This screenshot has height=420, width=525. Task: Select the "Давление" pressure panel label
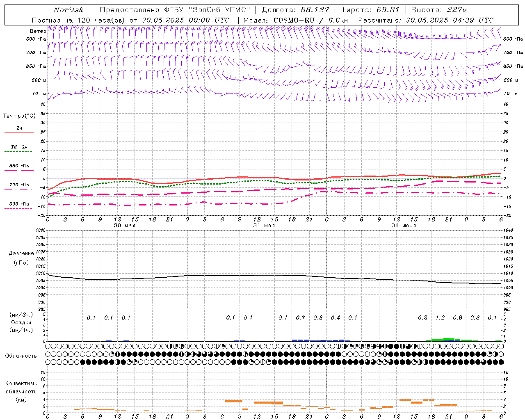(x=21, y=253)
